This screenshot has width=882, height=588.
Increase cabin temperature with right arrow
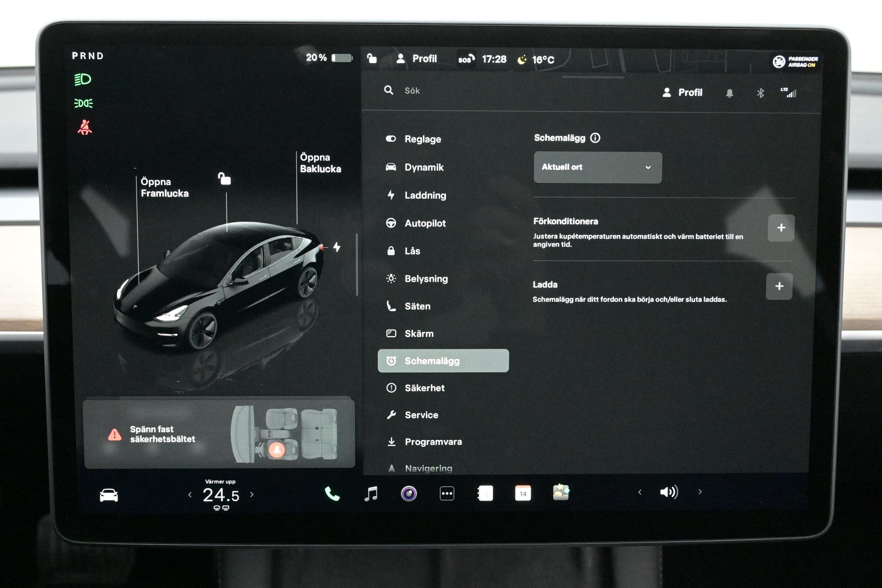point(252,495)
